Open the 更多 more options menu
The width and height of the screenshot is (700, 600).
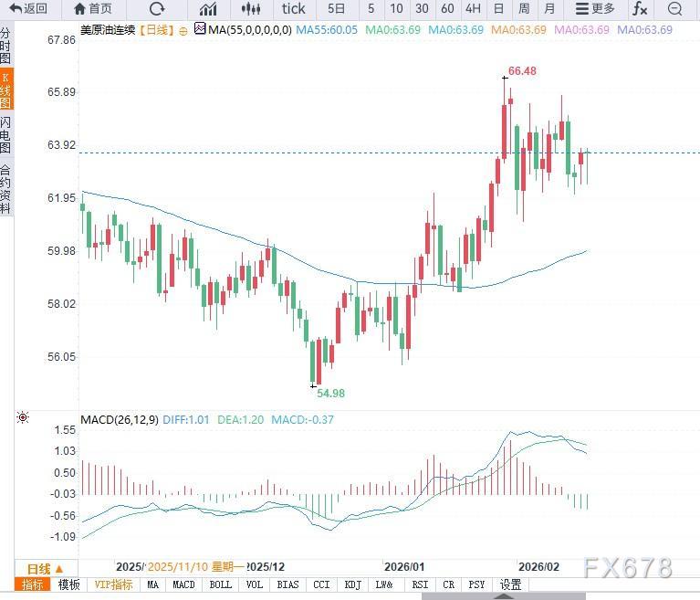coord(594,9)
